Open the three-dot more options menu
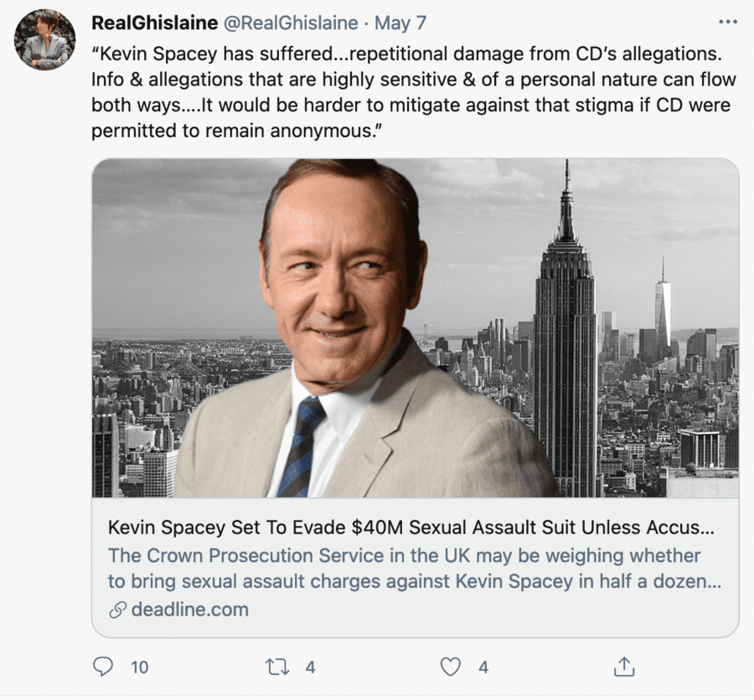 tap(727, 22)
